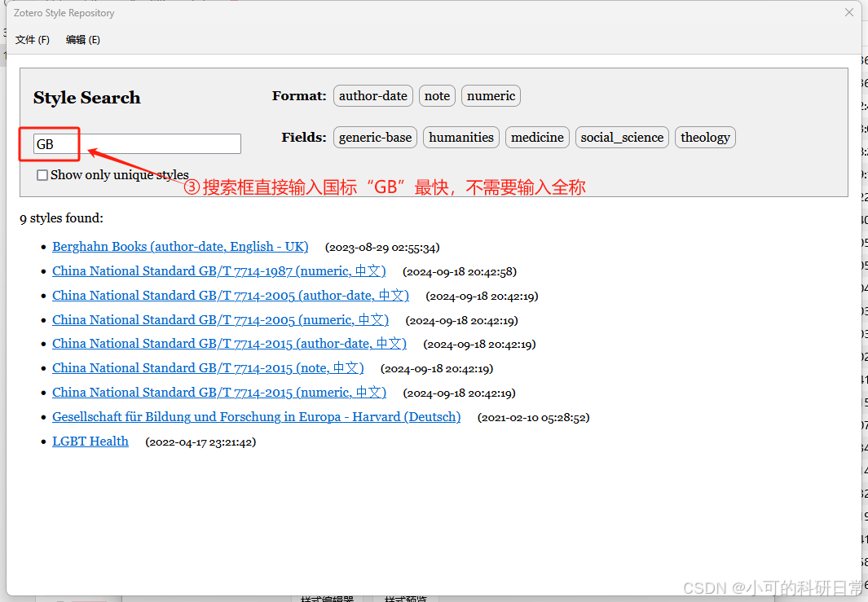The image size is (868, 602).
Task: Click timestamp 2023-08-29 02:55:34
Action: [x=382, y=248]
